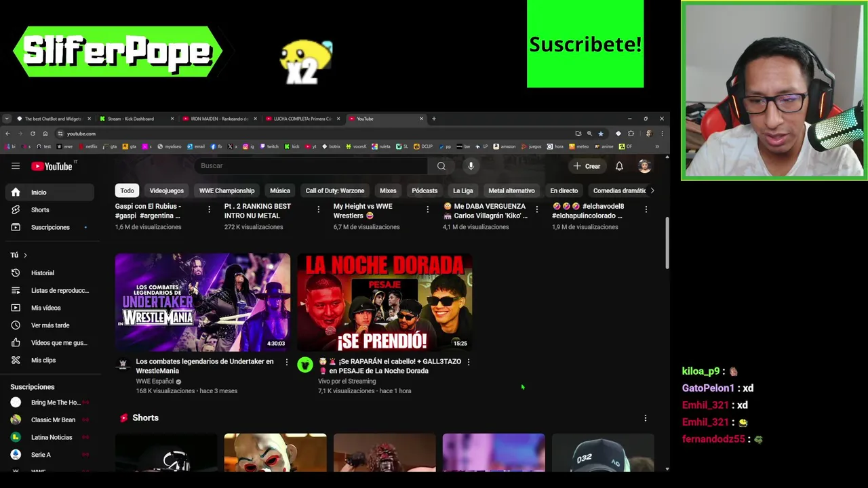The width and height of the screenshot is (868, 488).
Task: Open the green channel avatar of La Noche Dorada video
Action: point(305,365)
